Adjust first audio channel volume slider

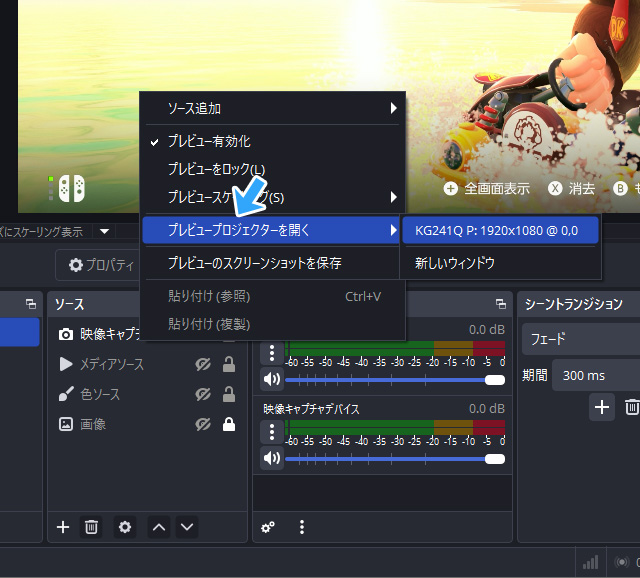395,380
